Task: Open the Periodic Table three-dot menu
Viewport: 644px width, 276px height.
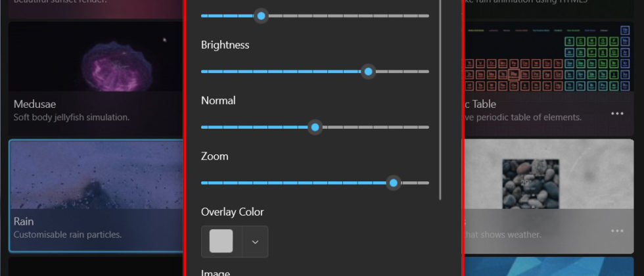Action: tap(617, 114)
